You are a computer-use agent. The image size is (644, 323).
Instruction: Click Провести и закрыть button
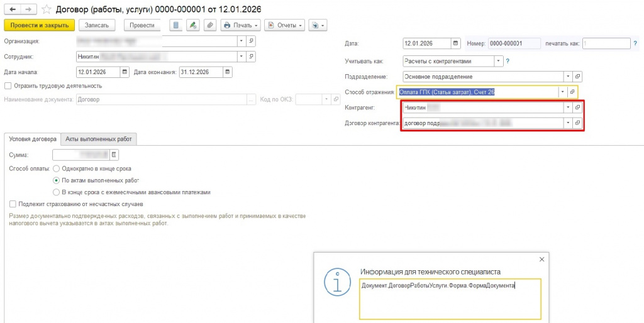pyautogui.click(x=40, y=25)
